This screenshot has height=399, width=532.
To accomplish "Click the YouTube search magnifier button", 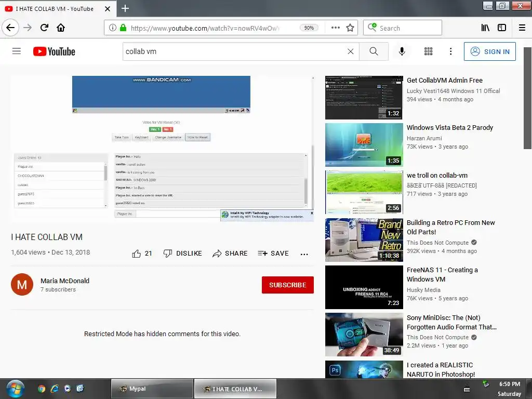I will click(x=374, y=51).
